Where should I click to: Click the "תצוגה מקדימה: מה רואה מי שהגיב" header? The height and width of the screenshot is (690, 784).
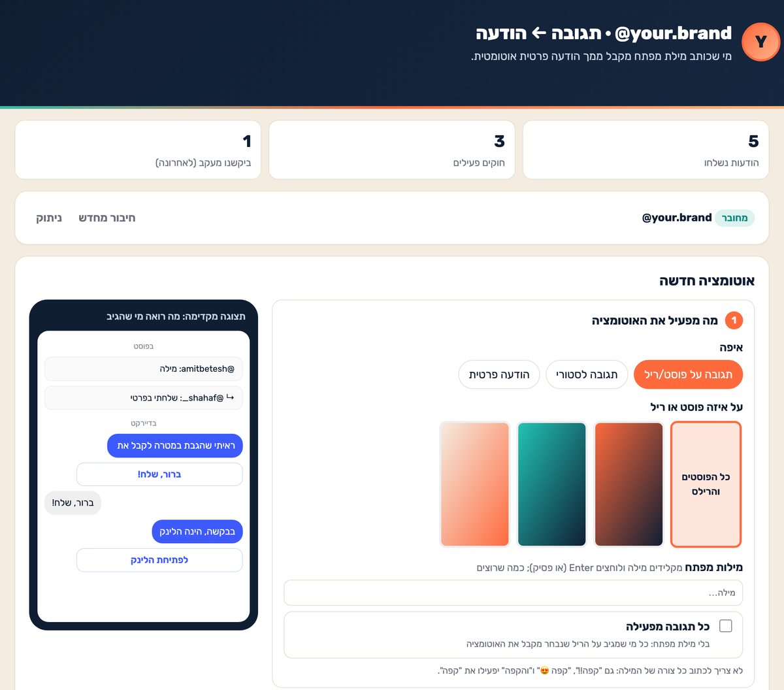tap(176, 316)
